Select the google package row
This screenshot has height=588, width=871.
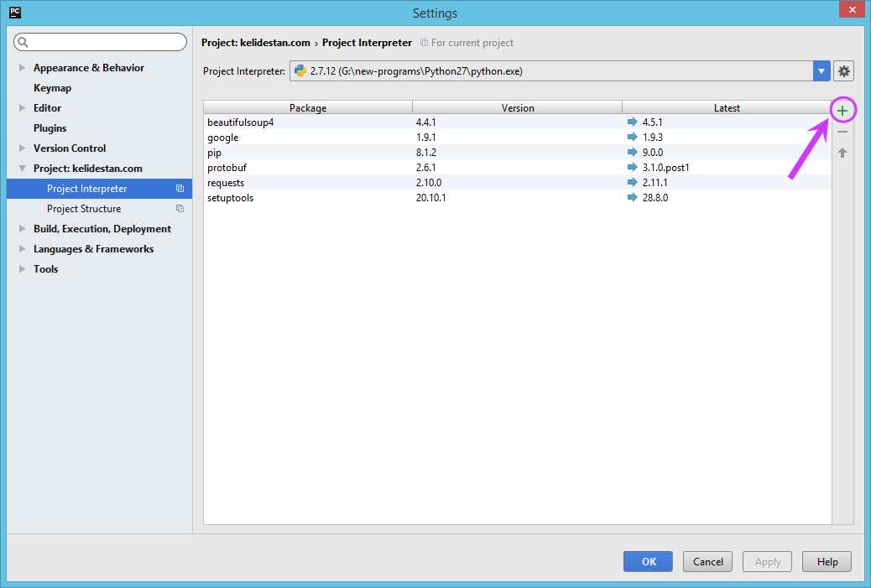(517, 137)
